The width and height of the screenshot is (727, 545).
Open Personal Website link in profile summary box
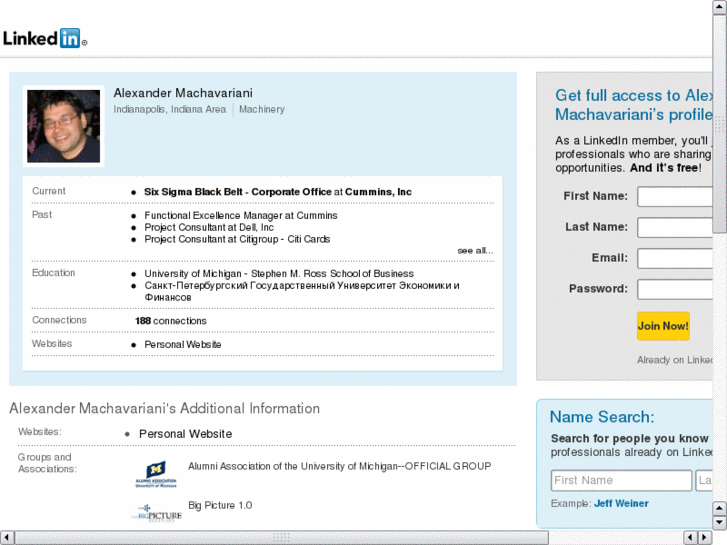pyautogui.click(x=183, y=345)
